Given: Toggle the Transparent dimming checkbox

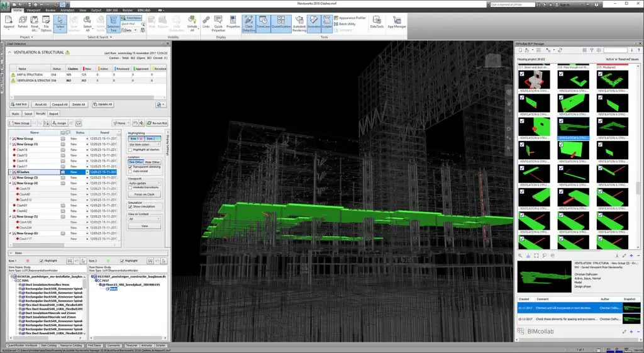Looking at the screenshot, I should 130,167.
